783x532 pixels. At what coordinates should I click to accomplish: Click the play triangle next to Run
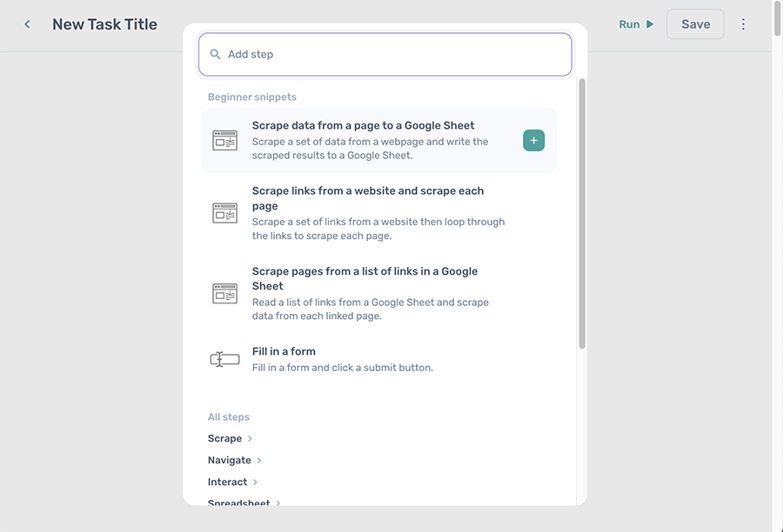(x=648, y=24)
